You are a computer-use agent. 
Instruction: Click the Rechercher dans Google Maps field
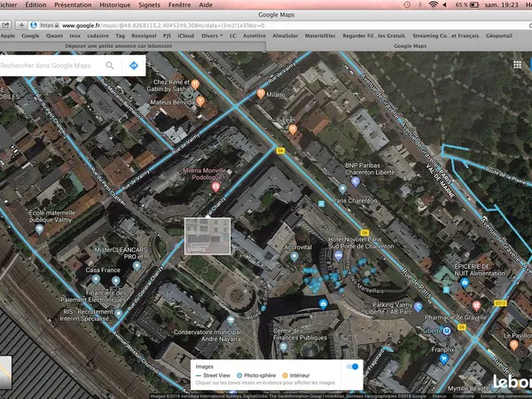[x=46, y=66]
